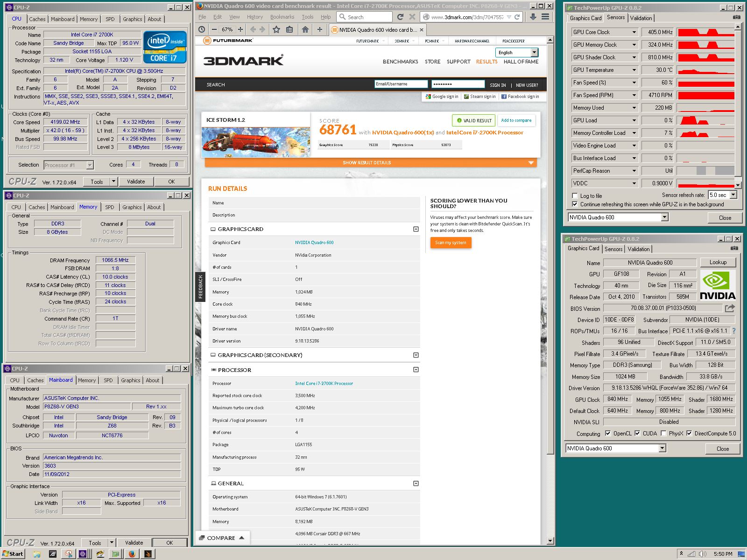Bookmark this page with the star icon
The width and height of the screenshot is (747, 560).
[276, 29]
